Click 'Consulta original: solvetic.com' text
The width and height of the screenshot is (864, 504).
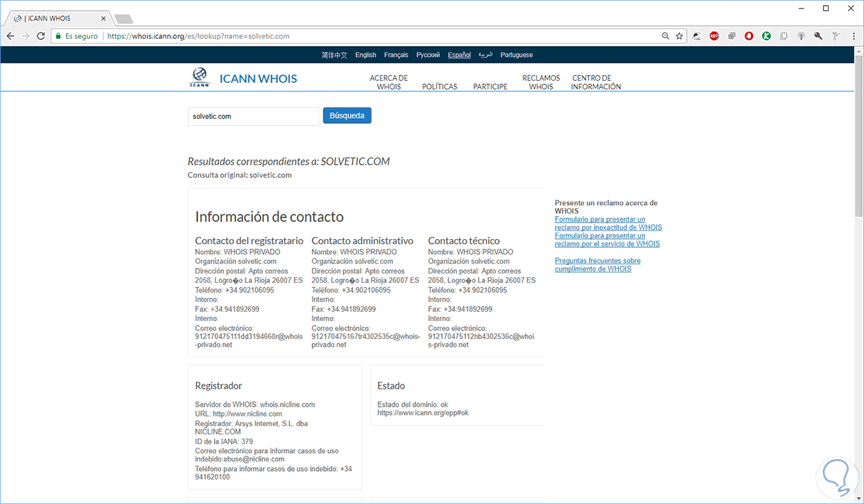[240, 175]
